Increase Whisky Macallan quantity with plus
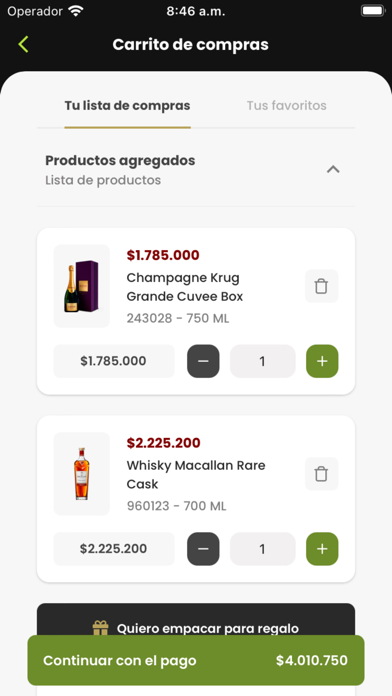Viewport: 392px width, 696px height. click(322, 549)
